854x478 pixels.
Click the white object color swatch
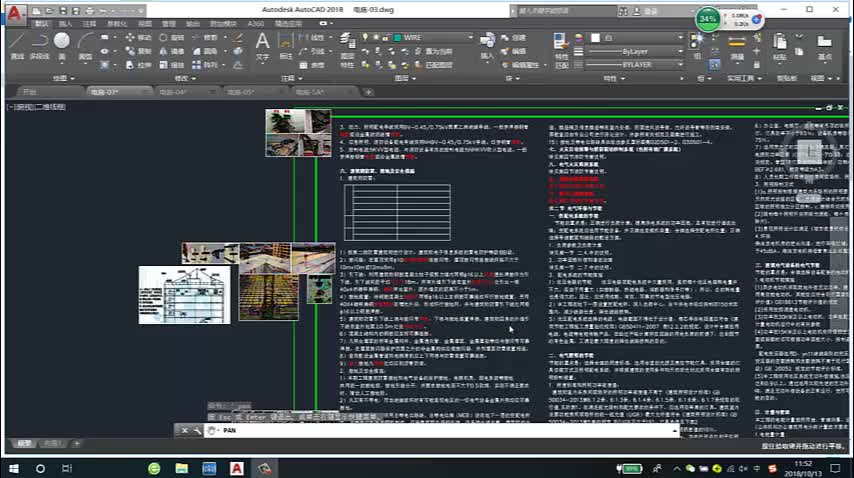coord(596,38)
